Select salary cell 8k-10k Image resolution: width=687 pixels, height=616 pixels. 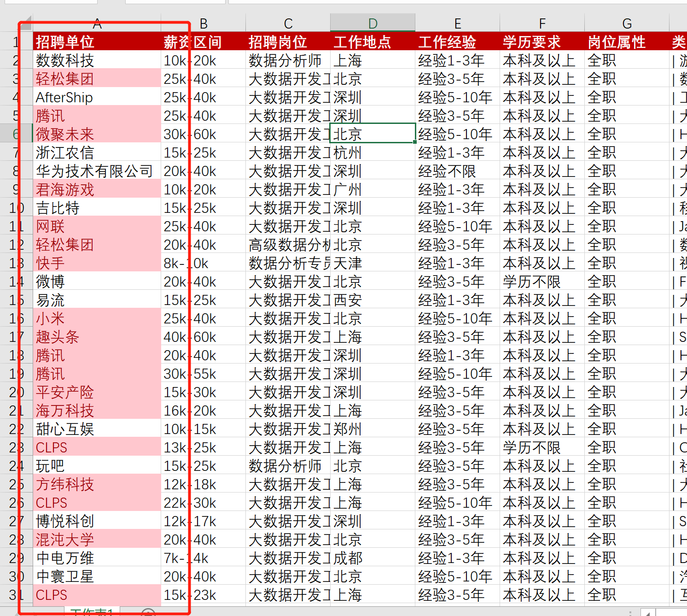[204, 263]
